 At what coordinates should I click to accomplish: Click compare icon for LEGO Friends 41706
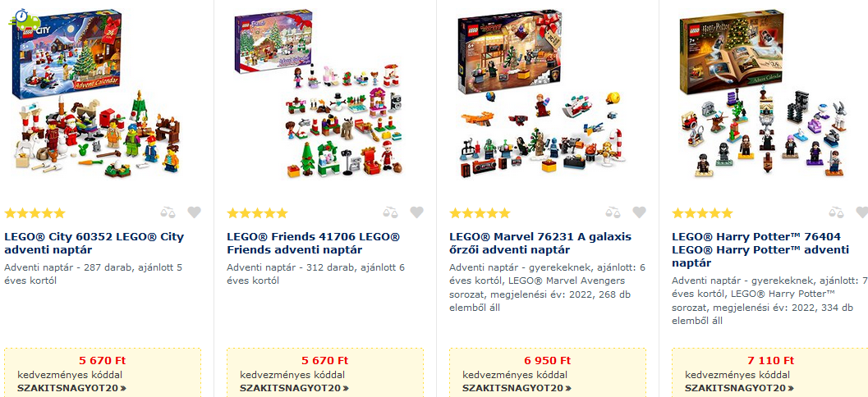(390, 212)
